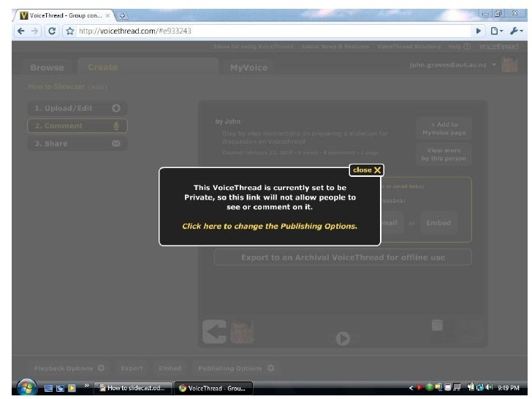Switch to the MyVoice tab
The image size is (532, 399).
(248, 67)
